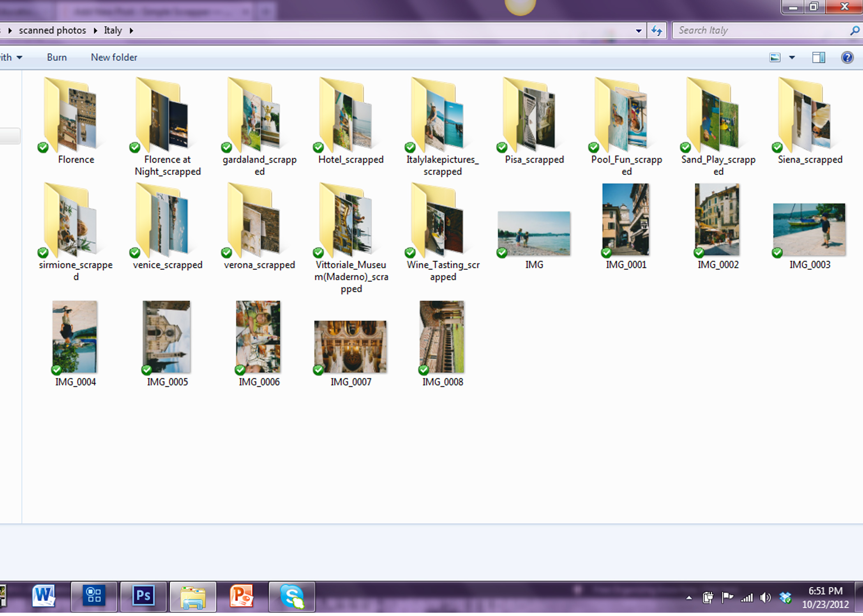Expand the change view dropdown arrow
The height and width of the screenshot is (616, 863).
(792, 57)
